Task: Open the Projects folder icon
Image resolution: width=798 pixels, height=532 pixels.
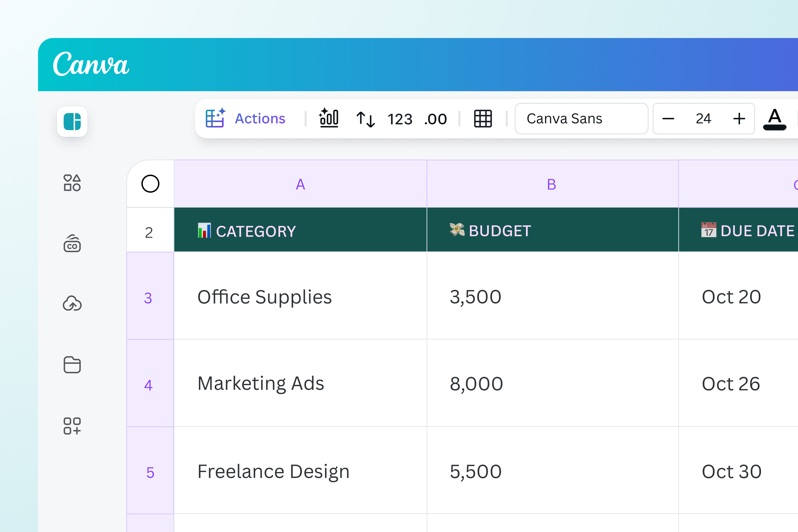Action: click(x=72, y=365)
